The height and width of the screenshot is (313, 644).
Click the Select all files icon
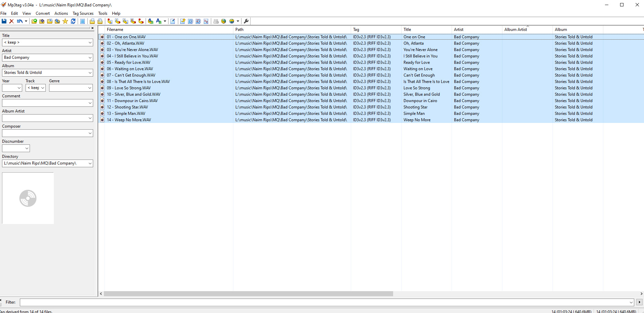click(82, 21)
